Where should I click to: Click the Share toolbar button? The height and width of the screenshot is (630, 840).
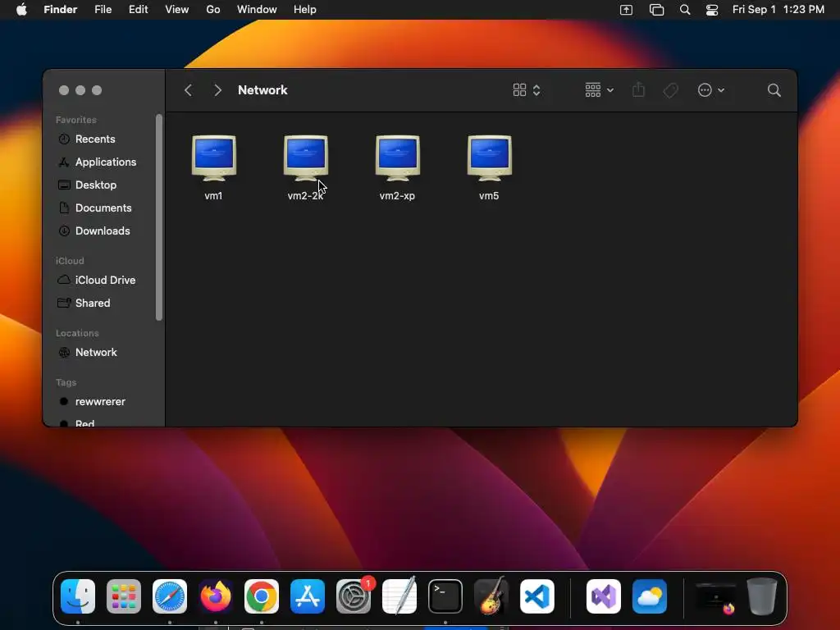point(638,90)
